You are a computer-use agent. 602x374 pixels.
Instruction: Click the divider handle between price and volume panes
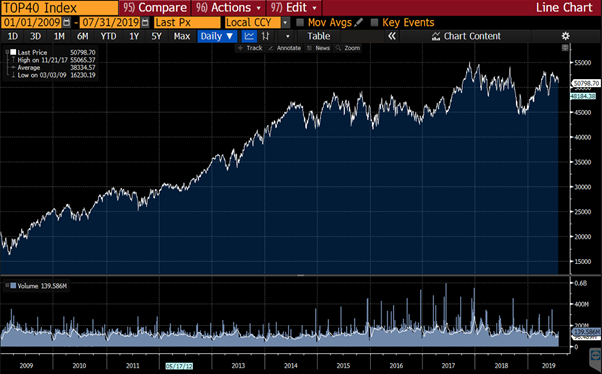pos(301,275)
